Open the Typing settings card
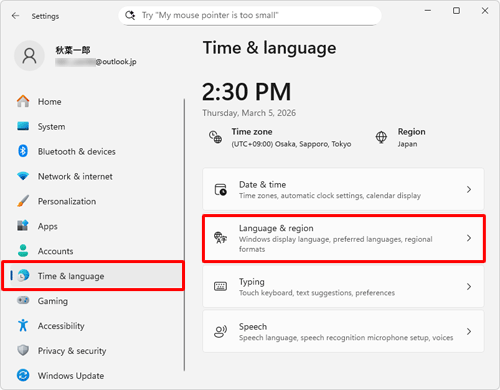Image resolution: width=500 pixels, height=390 pixels. (343, 286)
